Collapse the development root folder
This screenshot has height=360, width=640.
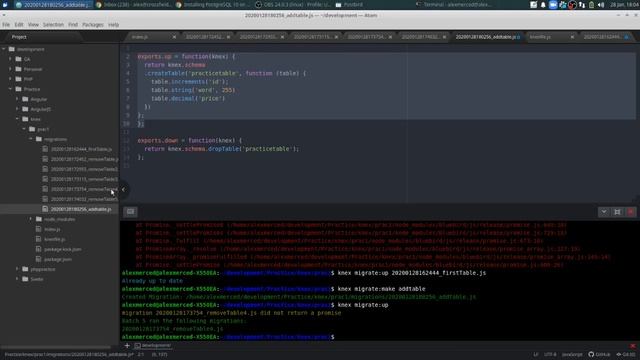pyautogui.click(x=4, y=49)
